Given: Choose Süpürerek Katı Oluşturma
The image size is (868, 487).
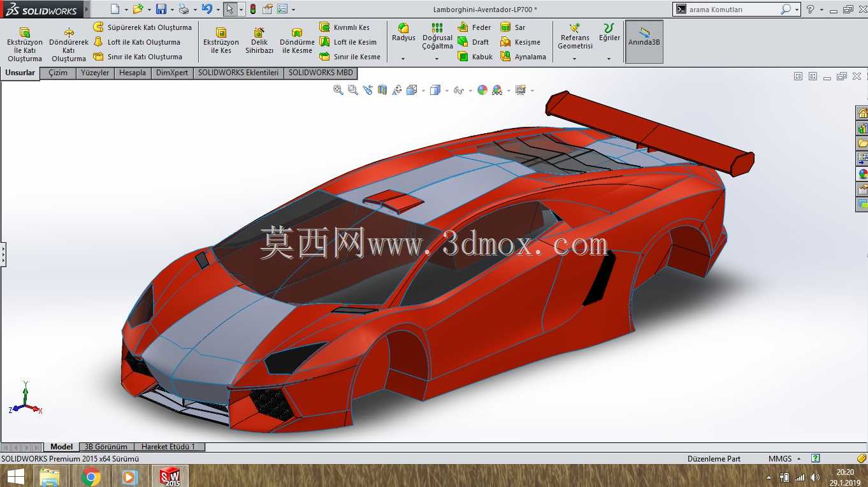Looking at the screenshot, I should point(142,27).
